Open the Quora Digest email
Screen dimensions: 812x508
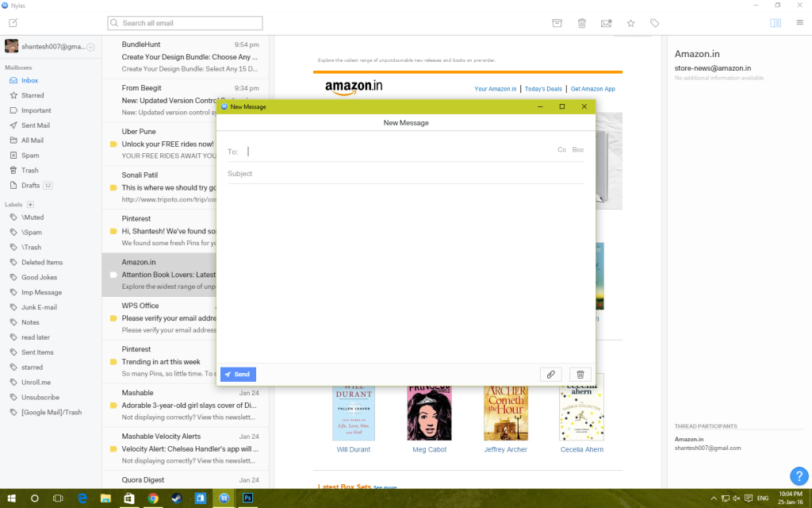(186, 480)
